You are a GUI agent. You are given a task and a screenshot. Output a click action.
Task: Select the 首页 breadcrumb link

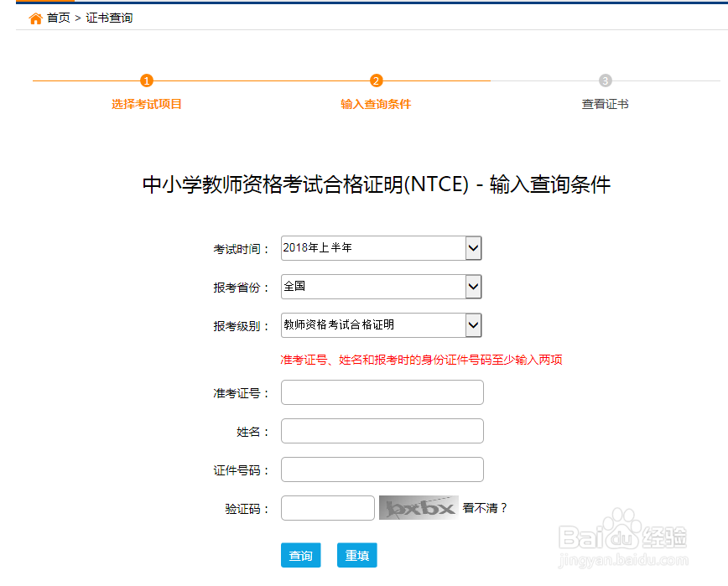(58, 17)
